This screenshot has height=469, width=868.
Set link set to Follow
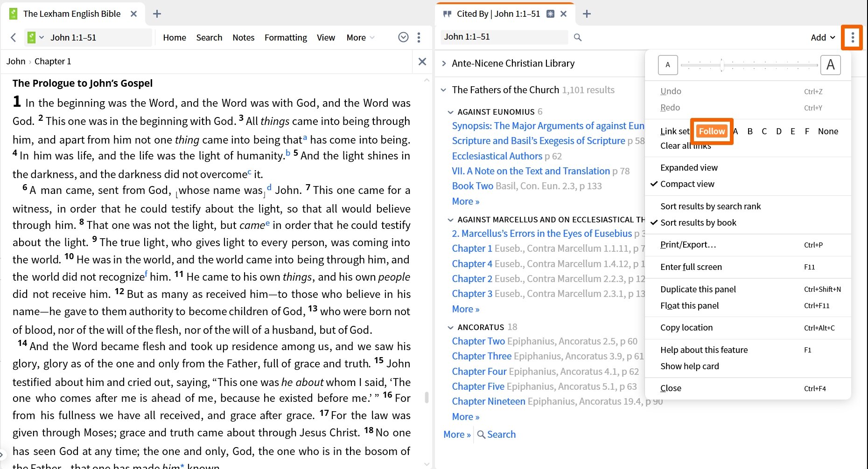(x=712, y=131)
